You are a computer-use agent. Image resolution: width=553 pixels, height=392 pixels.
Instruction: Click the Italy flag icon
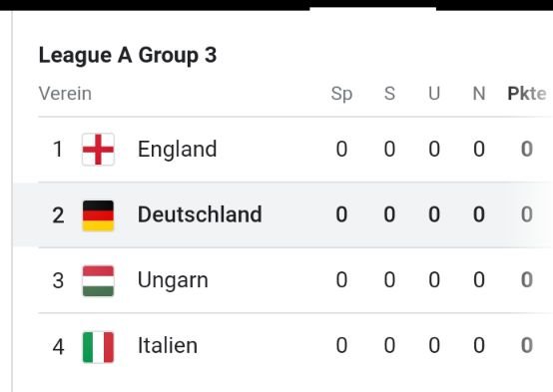tap(98, 347)
